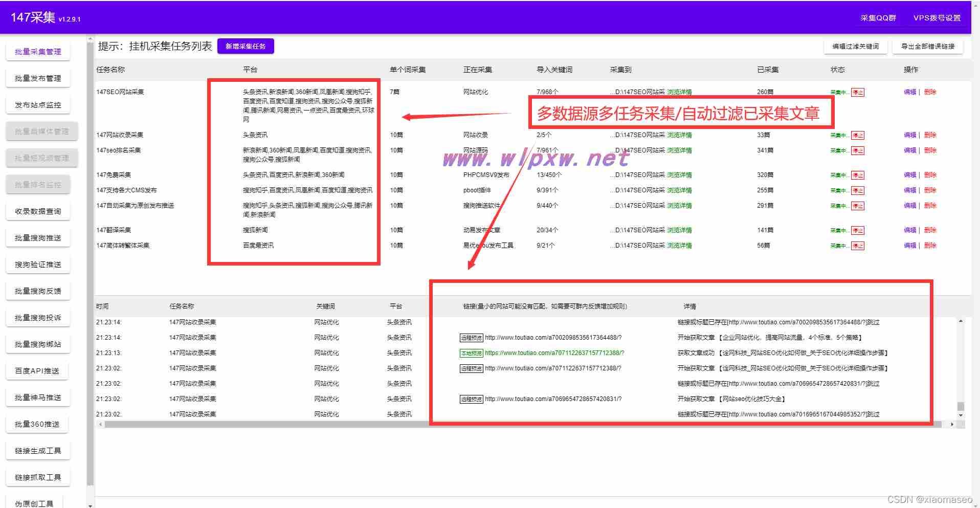980x508 pixels.
Task: Click the log panel 关键词 header
Action: pos(325,306)
